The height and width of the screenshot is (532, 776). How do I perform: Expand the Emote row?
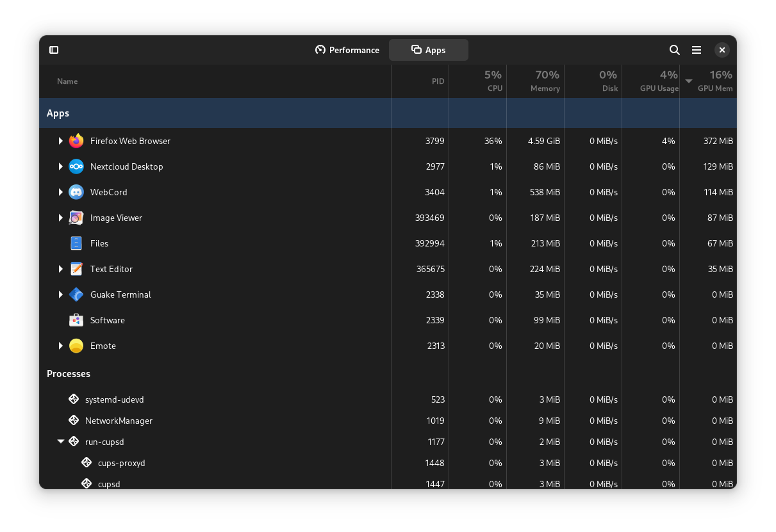pos(61,346)
